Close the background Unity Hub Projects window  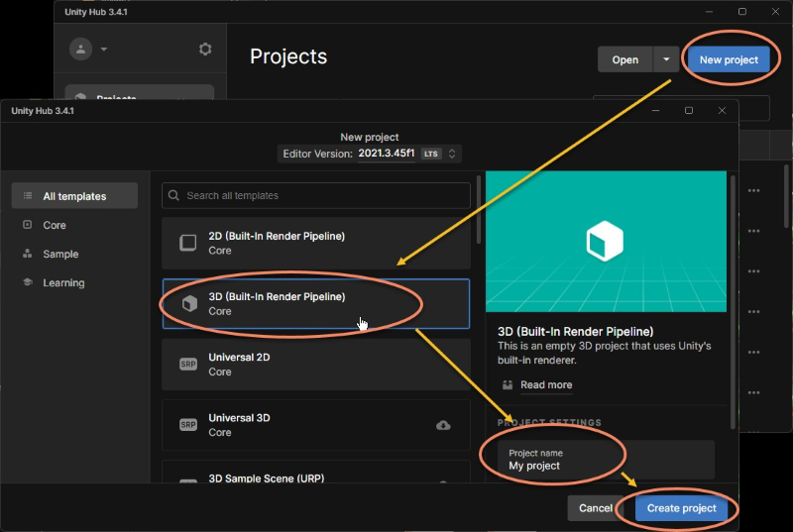point(775,11)
